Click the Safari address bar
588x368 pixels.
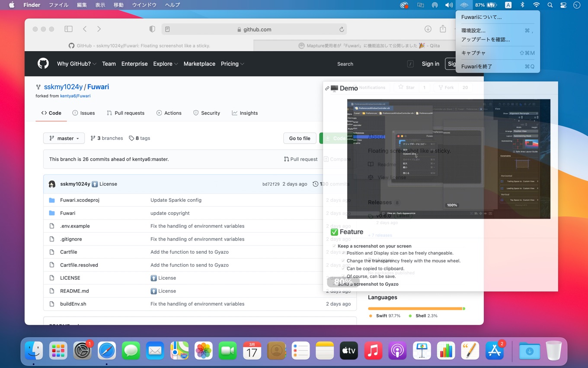[x=254, y=29]
